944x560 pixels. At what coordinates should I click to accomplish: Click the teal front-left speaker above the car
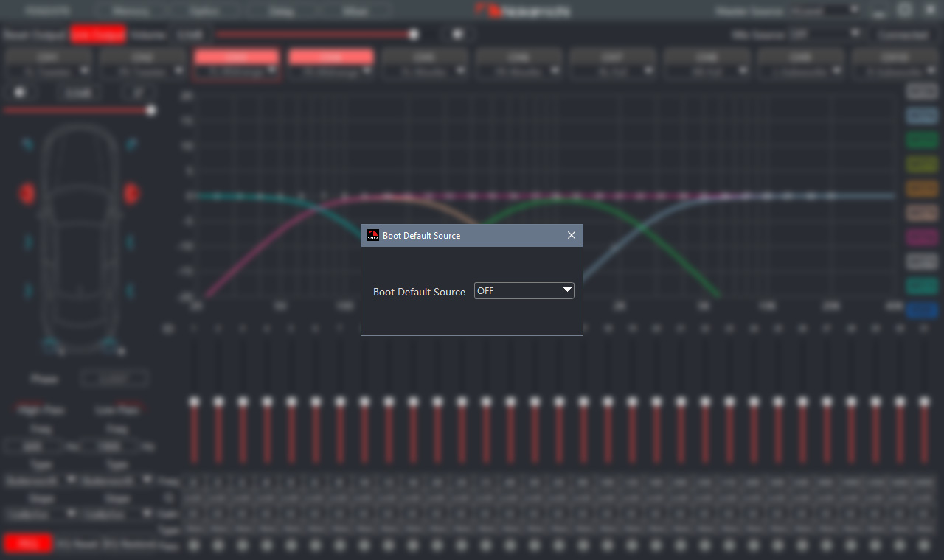click(x=27, y=144)
